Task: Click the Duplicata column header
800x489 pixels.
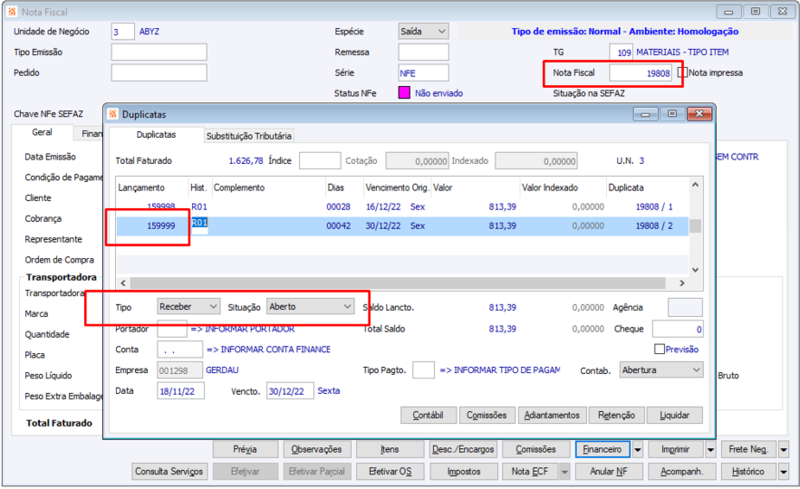Action: 647,187
